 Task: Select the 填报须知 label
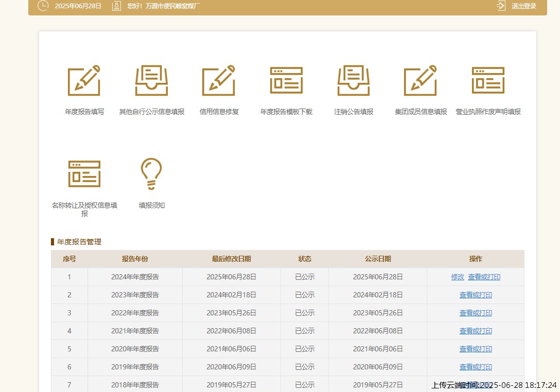coord(152,205)
